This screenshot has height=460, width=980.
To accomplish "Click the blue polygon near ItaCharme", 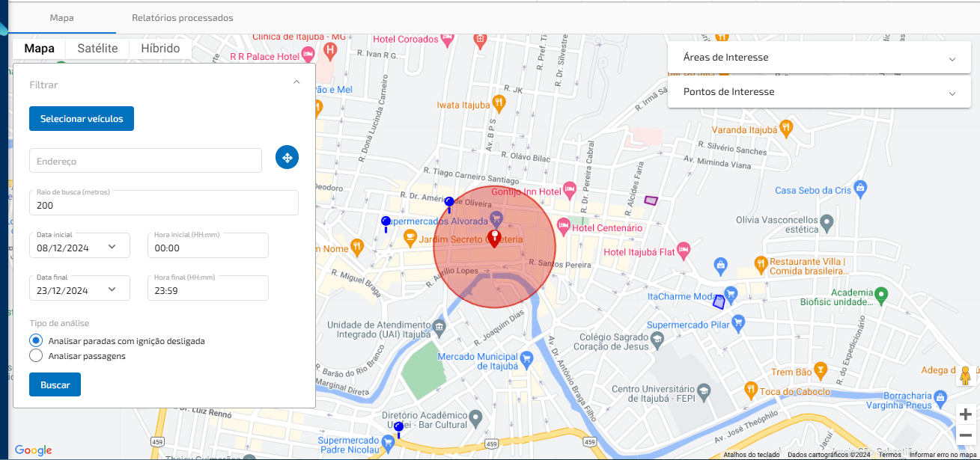I will click(719, 302).
